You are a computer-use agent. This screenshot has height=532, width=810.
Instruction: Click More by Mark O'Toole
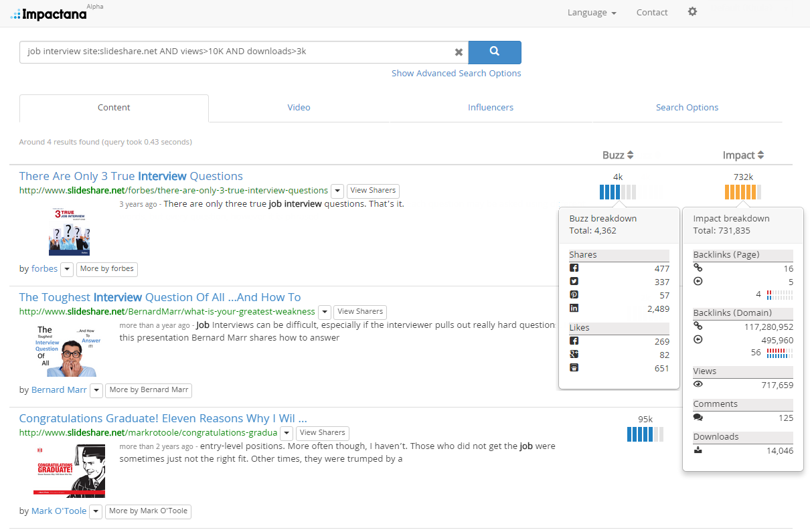coord(148,511)
